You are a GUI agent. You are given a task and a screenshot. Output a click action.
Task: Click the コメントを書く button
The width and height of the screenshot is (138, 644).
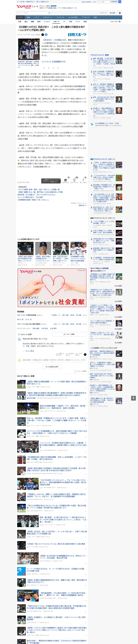pos(69,334)
